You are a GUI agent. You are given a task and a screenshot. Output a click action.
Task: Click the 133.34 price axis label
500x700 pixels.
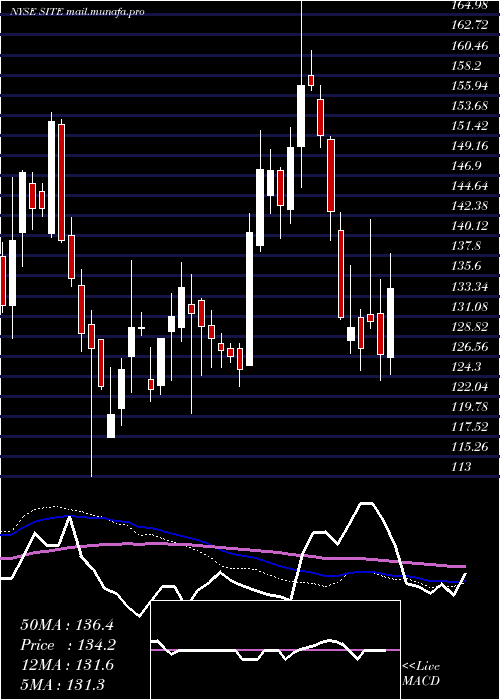470,287
